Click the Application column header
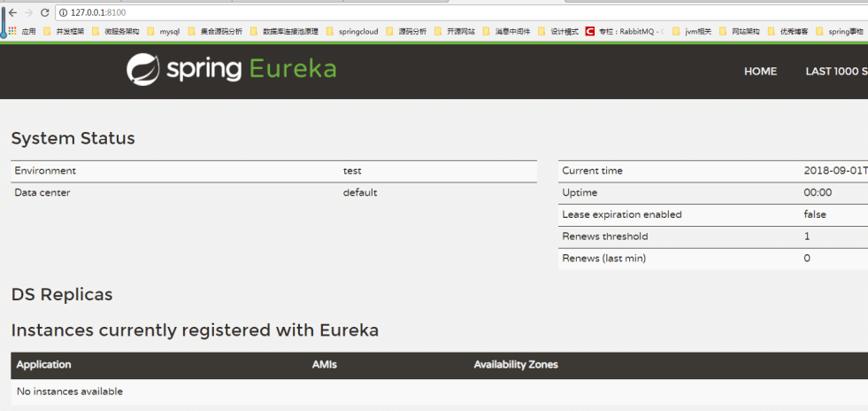This screenshot has width=868, height=411. point(43,364)
